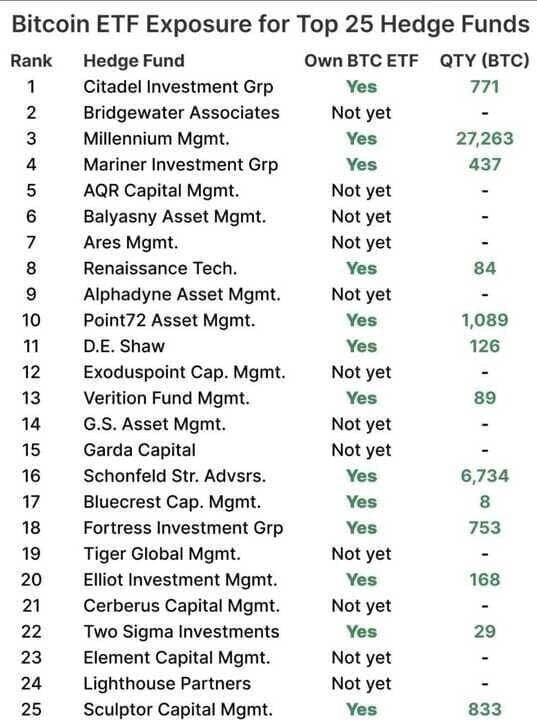Image resolution: width=537 pixels, height=720 pixels.
Task: Click Fortress Investment Grp quantity 753
Action: (485, 528)
